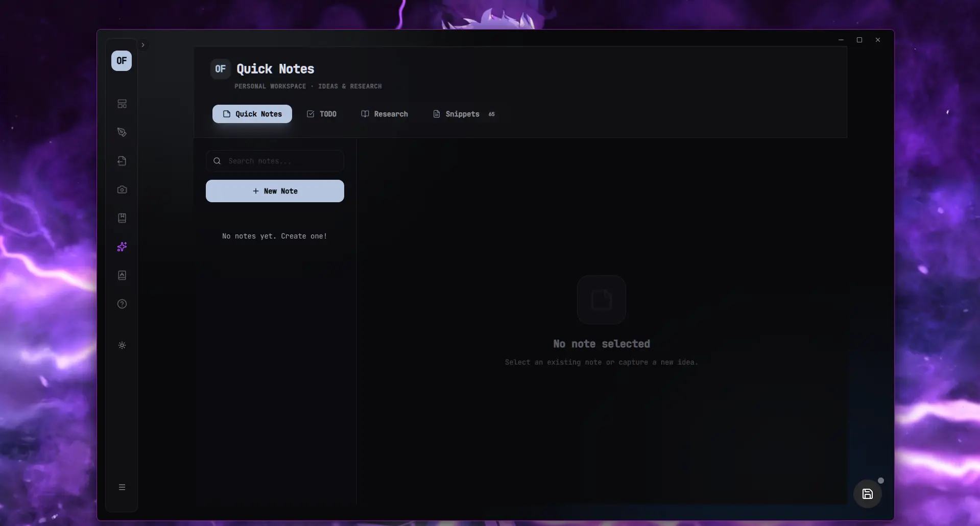The height and width of the screenshot is (526, 980).
Task: Open the bookmark book sidebar icon
Action: tap(122, 218)
